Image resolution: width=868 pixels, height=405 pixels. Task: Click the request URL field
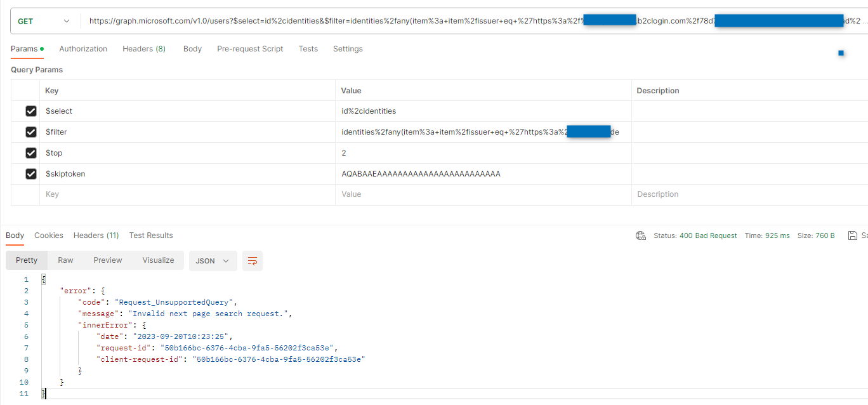tap(381, 20)
